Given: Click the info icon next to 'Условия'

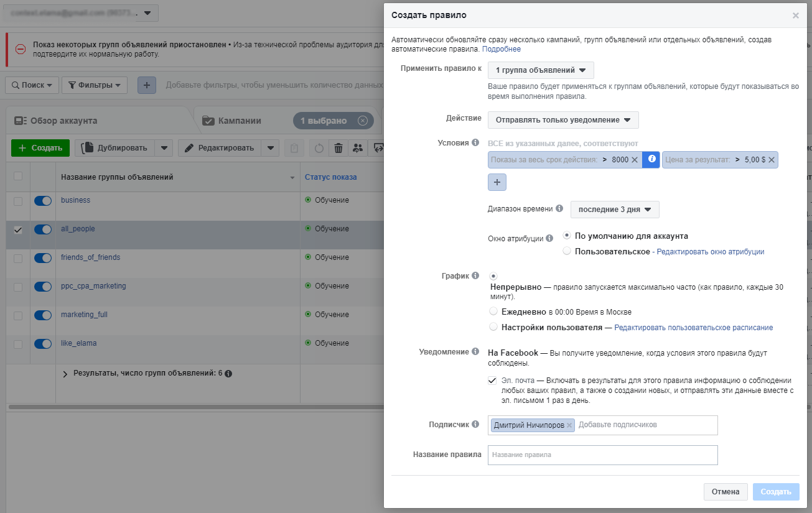Looking at the screenshot, I should tap(475, 143).
